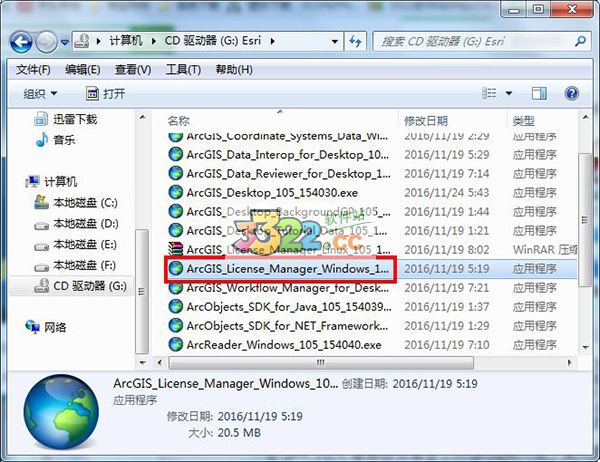
Task: Expand the chevron after 计算机 in address bar
Action: pyautogui.click(x=98, y=41)
